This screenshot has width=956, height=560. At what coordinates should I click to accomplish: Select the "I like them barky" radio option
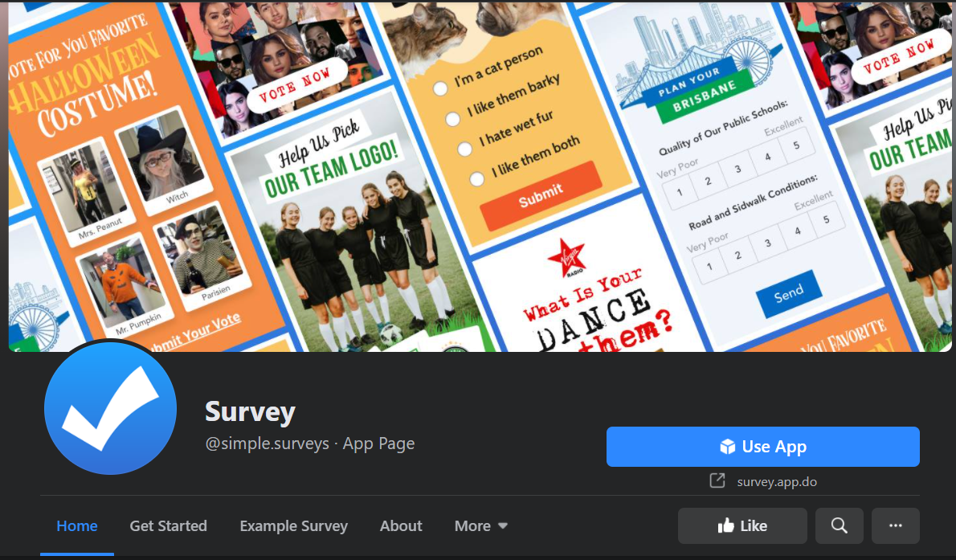[x=452, y=118]
